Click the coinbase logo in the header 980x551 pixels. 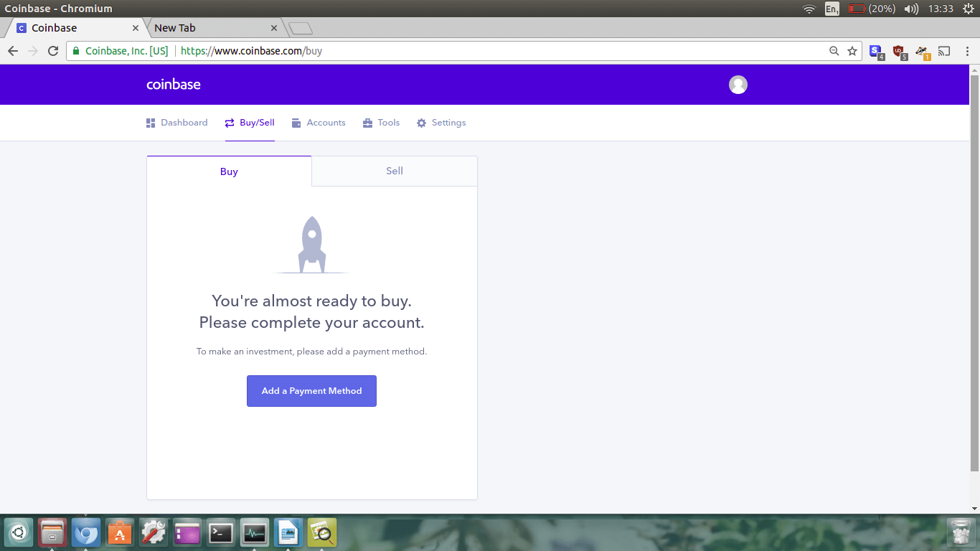click(x=174, y=84)
